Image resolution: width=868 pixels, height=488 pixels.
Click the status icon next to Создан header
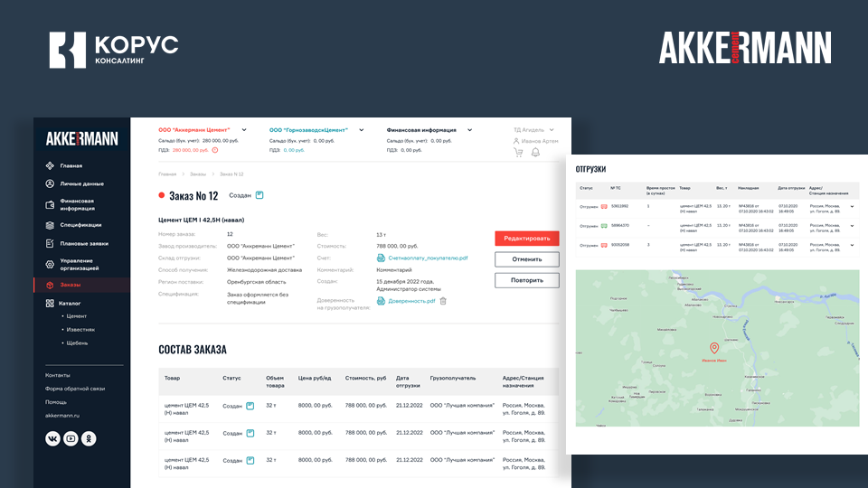259,195
